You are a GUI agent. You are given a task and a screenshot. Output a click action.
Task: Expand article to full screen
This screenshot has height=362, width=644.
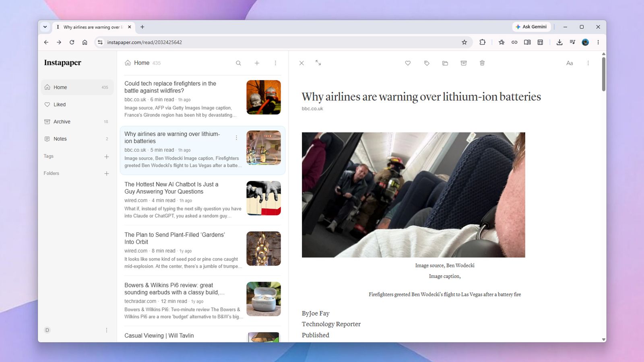[x=318, y=63]
